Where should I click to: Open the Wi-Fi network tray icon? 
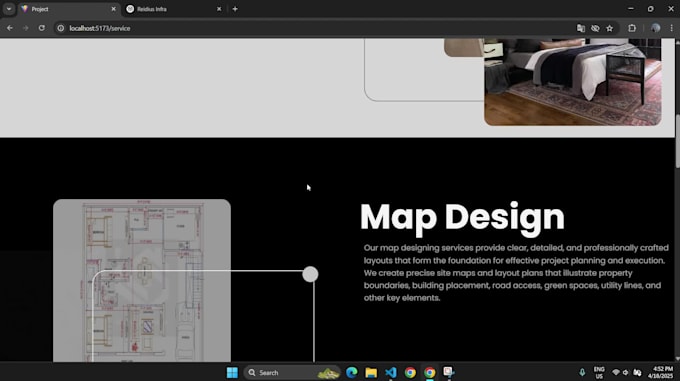[x=616, y=372]
